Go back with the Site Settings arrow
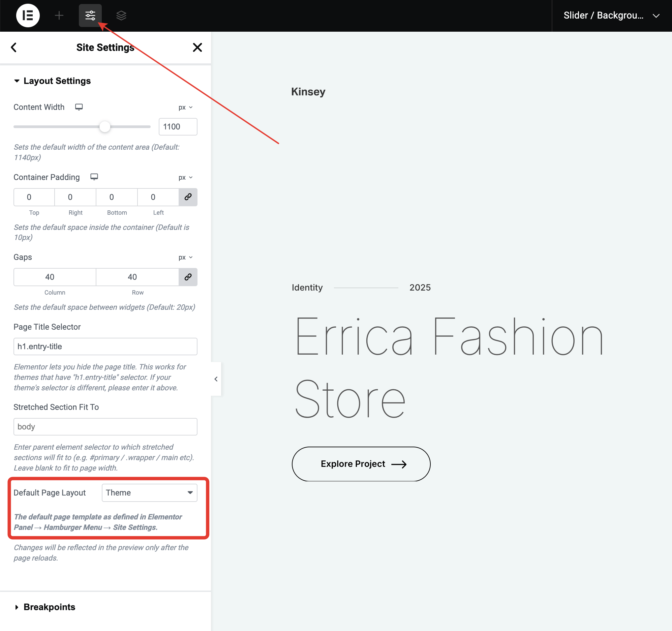Image resolution: width=672 pixels, height=631 pixels. coord(14,47)
